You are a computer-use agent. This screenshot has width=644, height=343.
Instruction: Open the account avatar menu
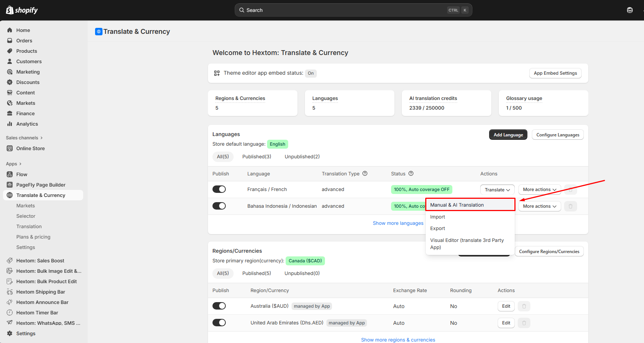630,10
